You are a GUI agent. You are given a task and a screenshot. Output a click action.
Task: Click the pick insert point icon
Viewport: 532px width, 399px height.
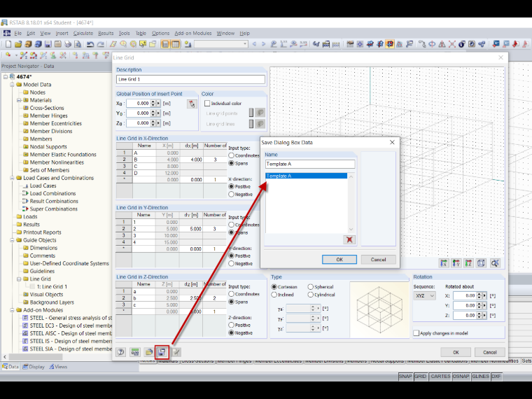click(x=192, y=104)
